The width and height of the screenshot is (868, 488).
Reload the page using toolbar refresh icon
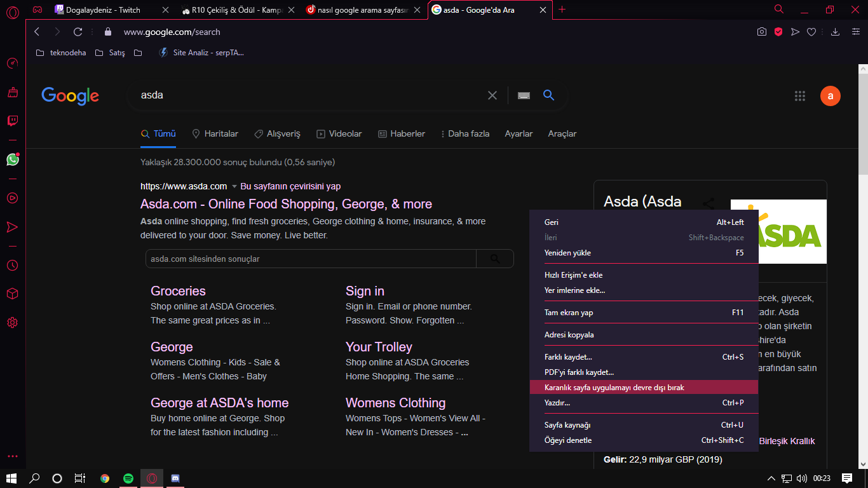(78, 32)
